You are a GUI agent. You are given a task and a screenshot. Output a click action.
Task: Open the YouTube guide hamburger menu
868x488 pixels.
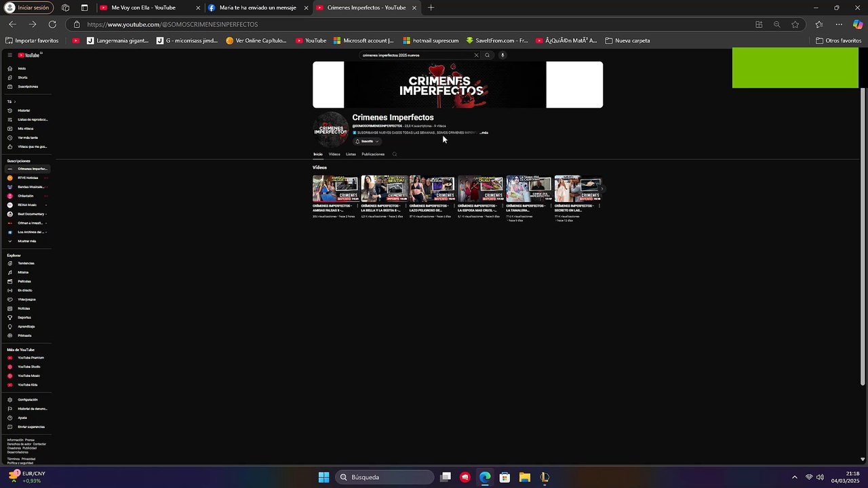pos(9,55)
